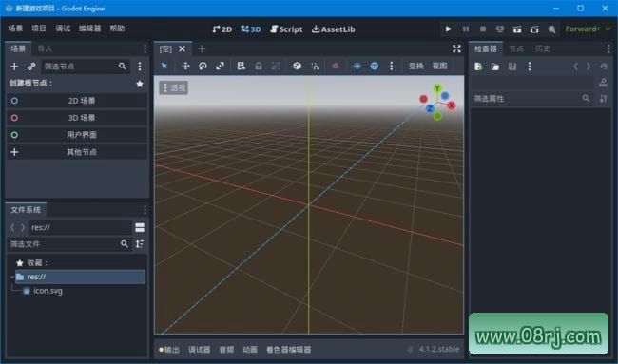Run a specific scene icon
The width and height of the screenshot is (618, 364).
[534, 29]
